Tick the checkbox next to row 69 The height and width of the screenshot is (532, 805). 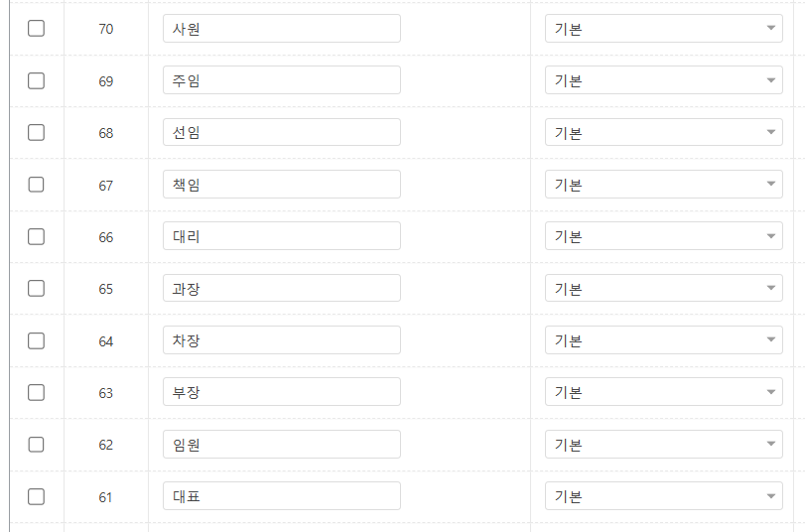click(36, 80)
